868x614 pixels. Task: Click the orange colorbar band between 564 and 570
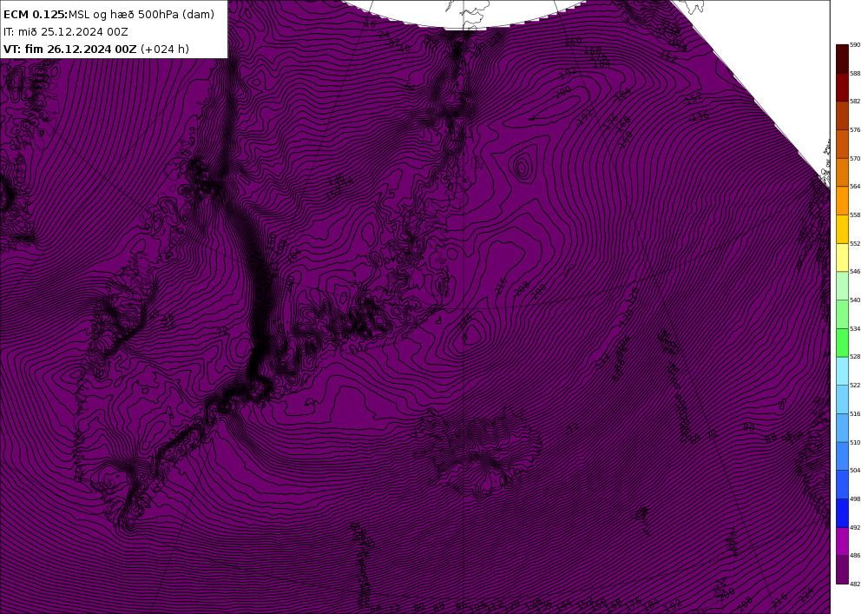(842, 172)
